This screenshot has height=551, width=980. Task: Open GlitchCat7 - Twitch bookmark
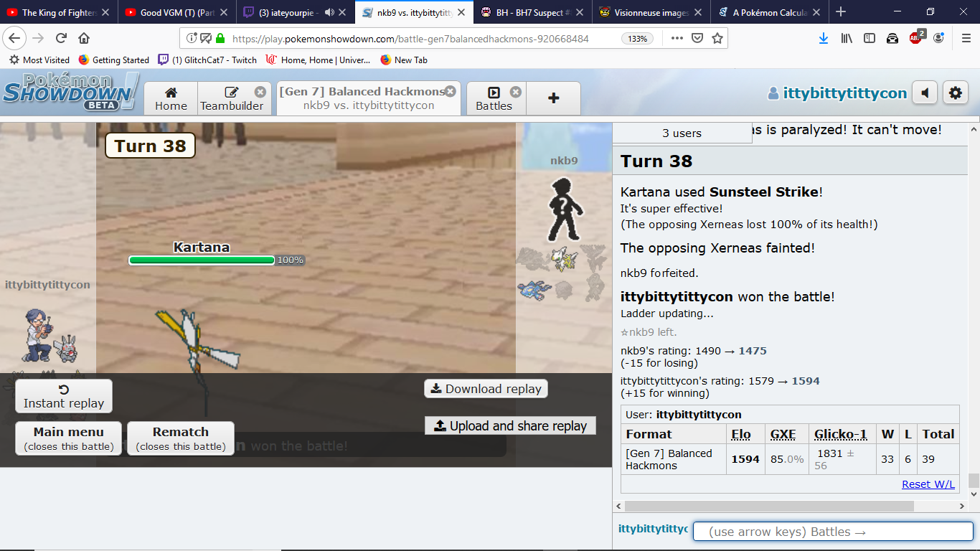point(207,60)
